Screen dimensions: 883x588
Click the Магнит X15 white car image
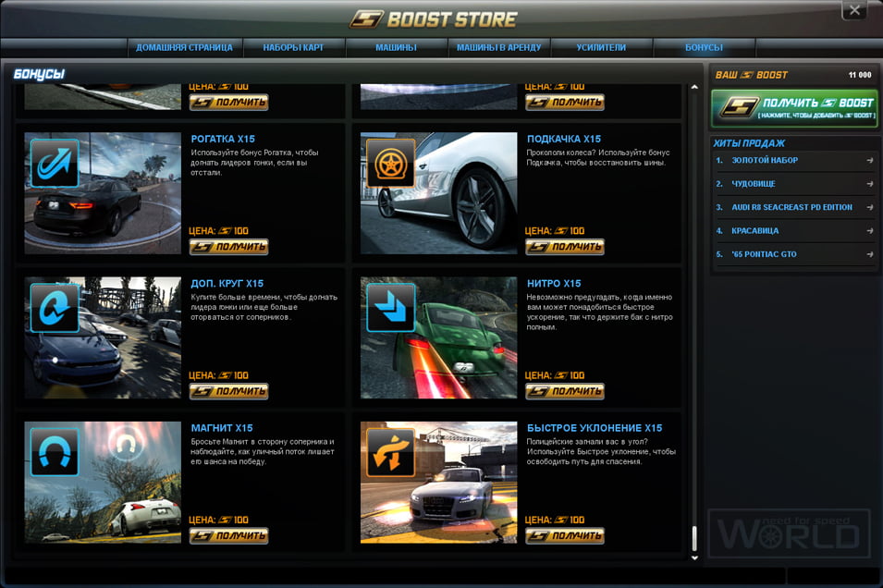(103, 483)
